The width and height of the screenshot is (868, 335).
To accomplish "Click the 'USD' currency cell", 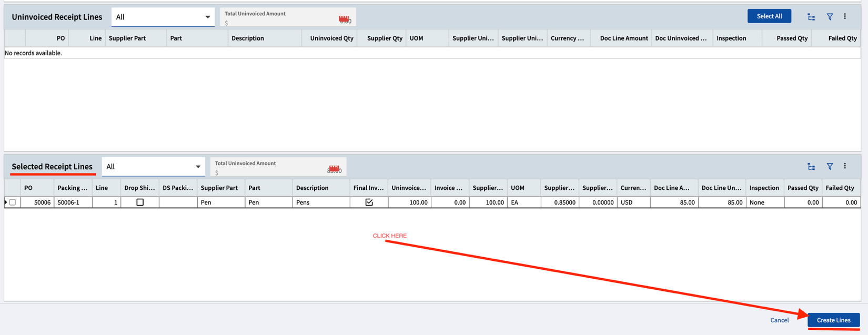I will [x=633, y=202].
